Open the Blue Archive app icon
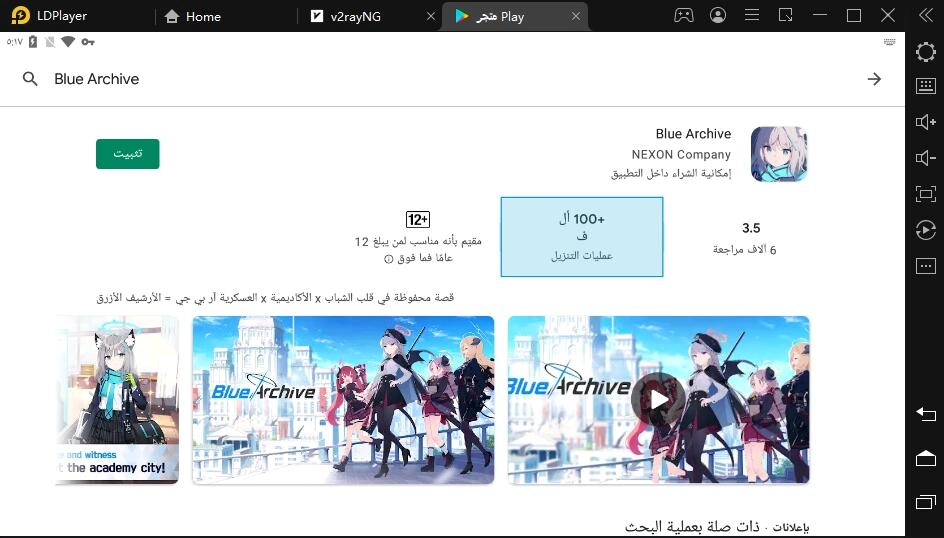 779,154
